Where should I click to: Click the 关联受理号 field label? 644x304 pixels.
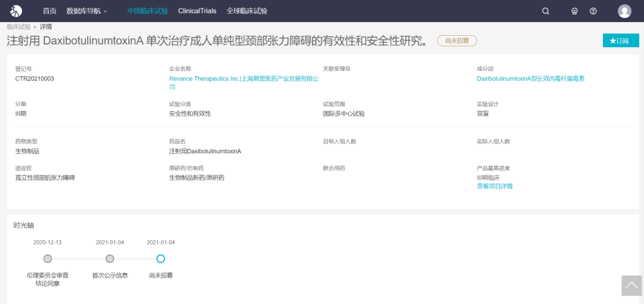337,69
